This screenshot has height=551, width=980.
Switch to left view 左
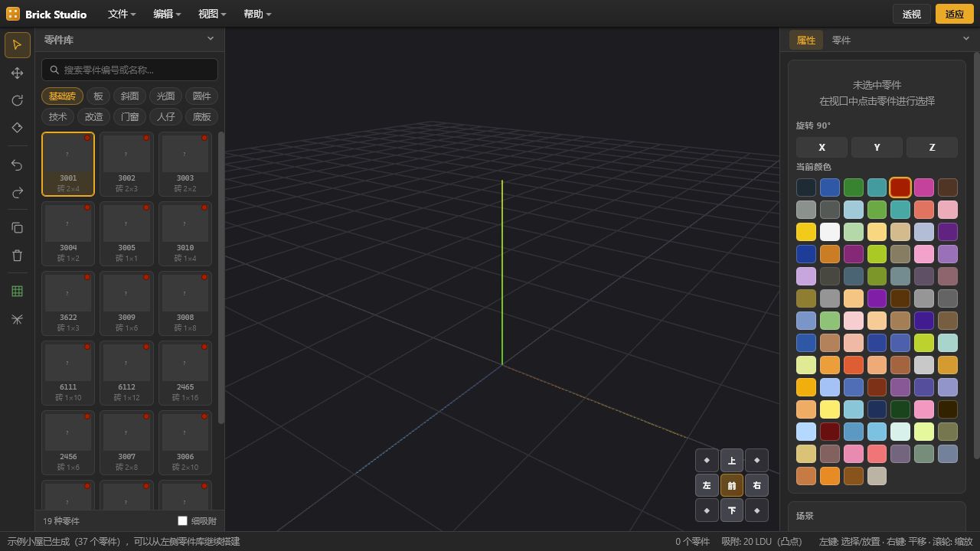tap(707, 485)
